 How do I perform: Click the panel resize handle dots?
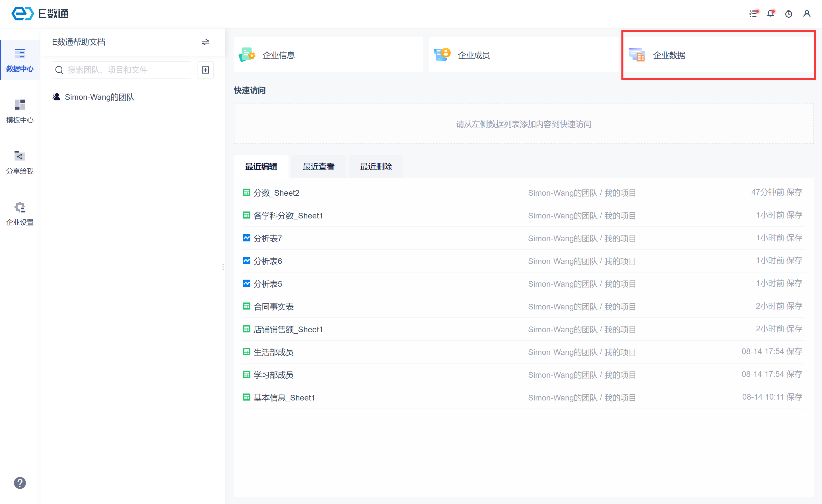click(223, 267)
